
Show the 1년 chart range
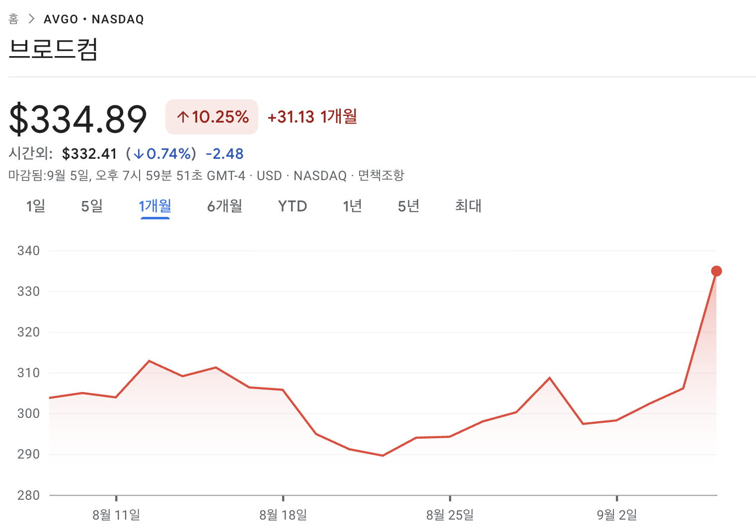click(x=352, y=206)
